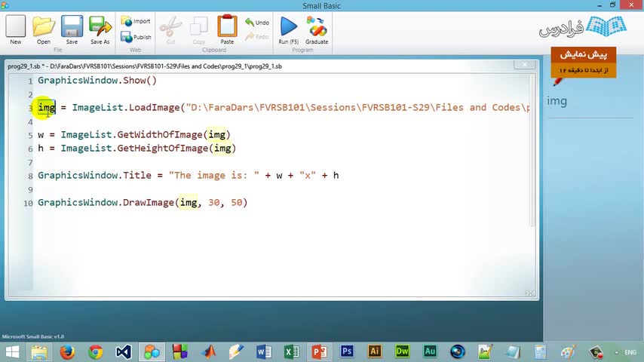Launch Google Chrome from the taskbar
644x362 pixels.
tap(96, 352)
